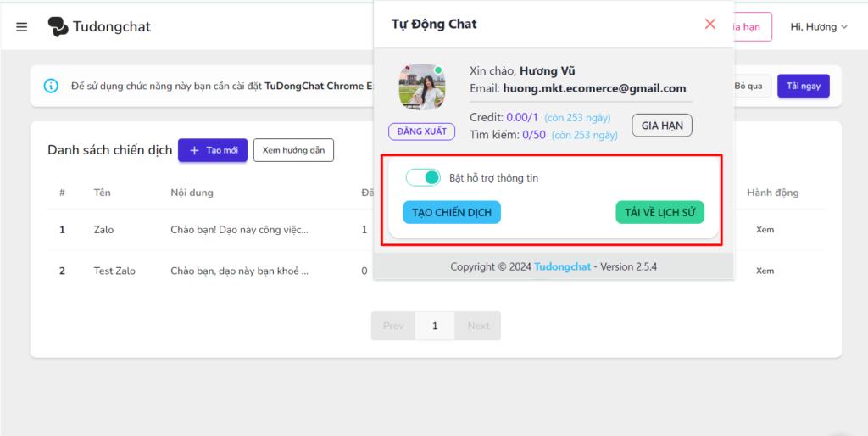The height and width of the screenshot is (436, 868).
Task: Click the TẢI VỀ LỊCH SỬ button
Action: [659, 212]
